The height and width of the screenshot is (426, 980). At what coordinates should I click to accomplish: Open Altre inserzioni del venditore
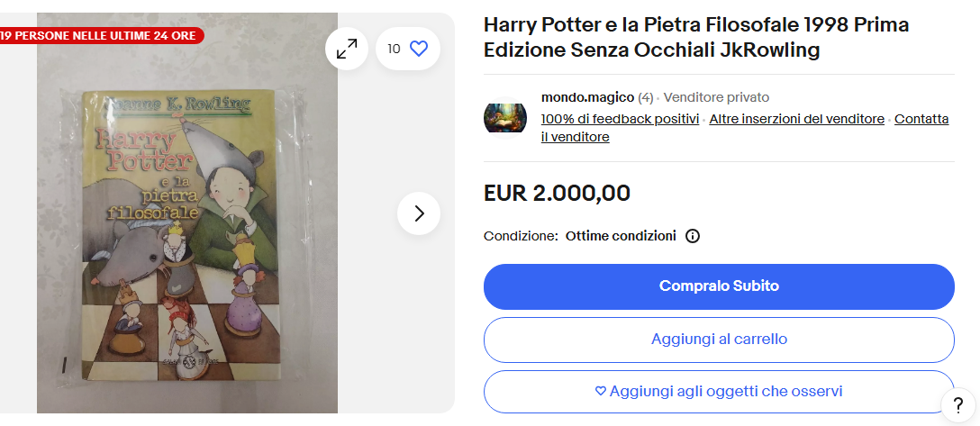click(x=796, y=119)
